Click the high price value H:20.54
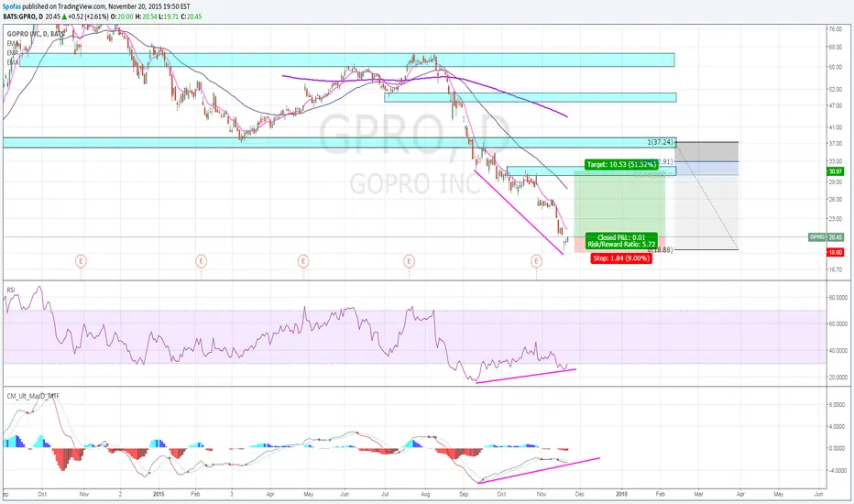Image resolution: width=854 pixels, height=504 pixels. [x=148, y=16]
